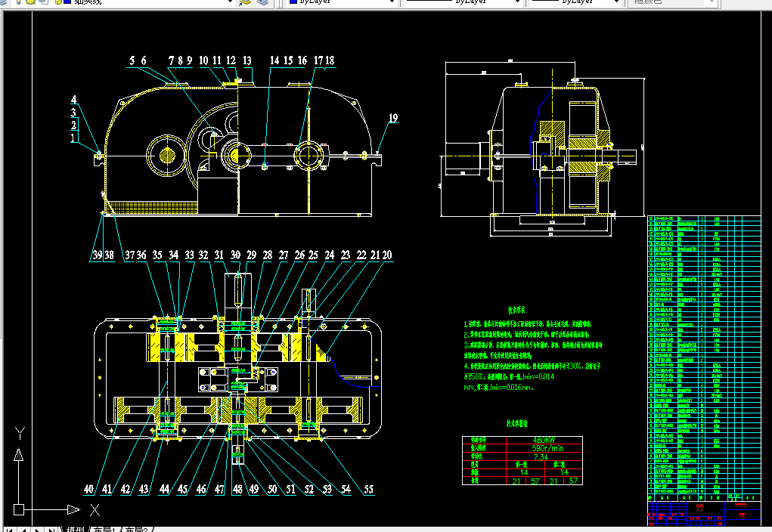Expand the ByLayer lineweight dropdown arrow

(616, 2)
